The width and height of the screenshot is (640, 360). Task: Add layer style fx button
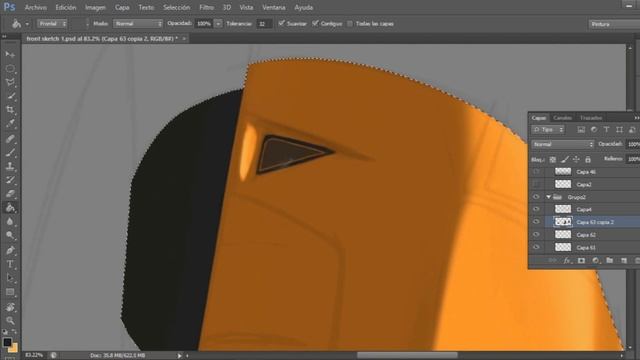click(567, 260)
